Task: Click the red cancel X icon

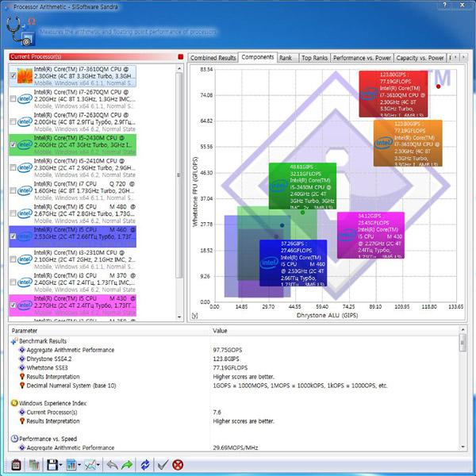Action: pos(178,465)
